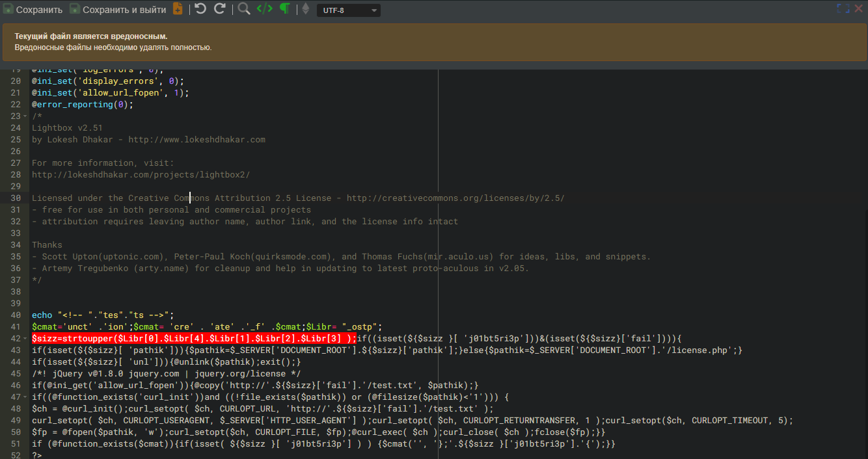This screenshot has height=459, width=868.
Task: Click the Scott Upton credits line
Action: tap(341, 257)
